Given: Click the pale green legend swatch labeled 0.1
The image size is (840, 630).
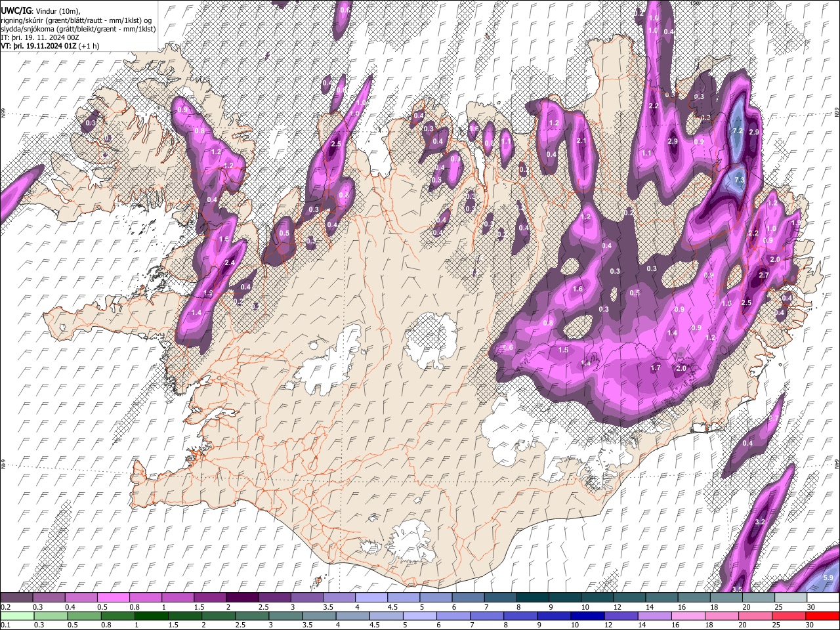Looking at the screenshot, I should [17, 616].
